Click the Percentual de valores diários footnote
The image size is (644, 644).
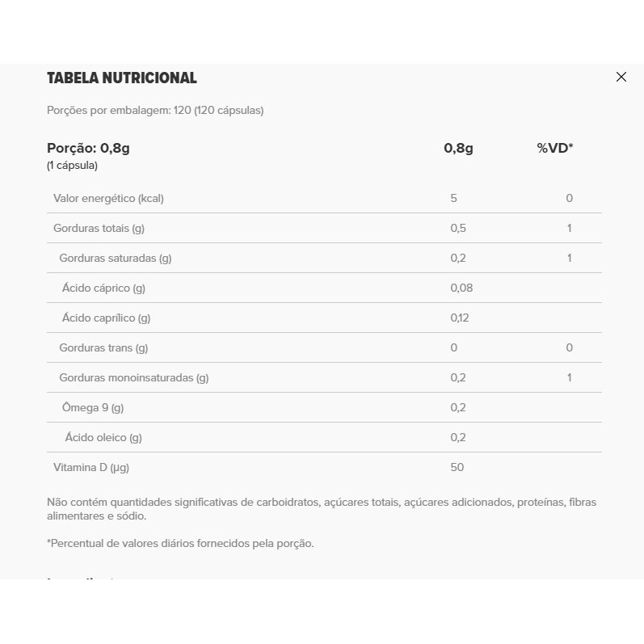[180, 543]
